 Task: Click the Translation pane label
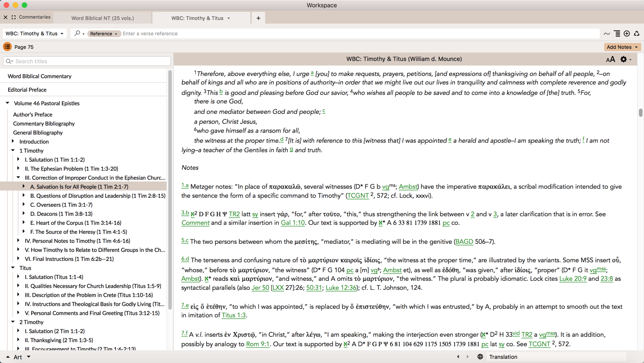[503, 357]
